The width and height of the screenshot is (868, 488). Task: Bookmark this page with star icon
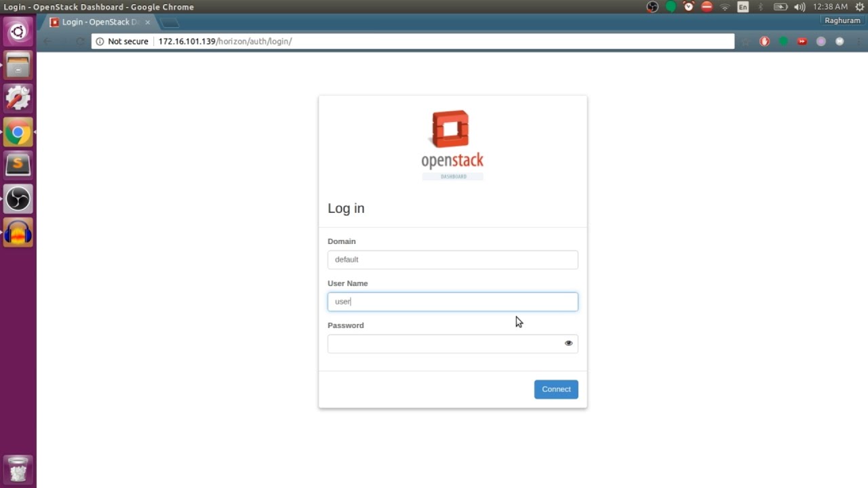745,41
